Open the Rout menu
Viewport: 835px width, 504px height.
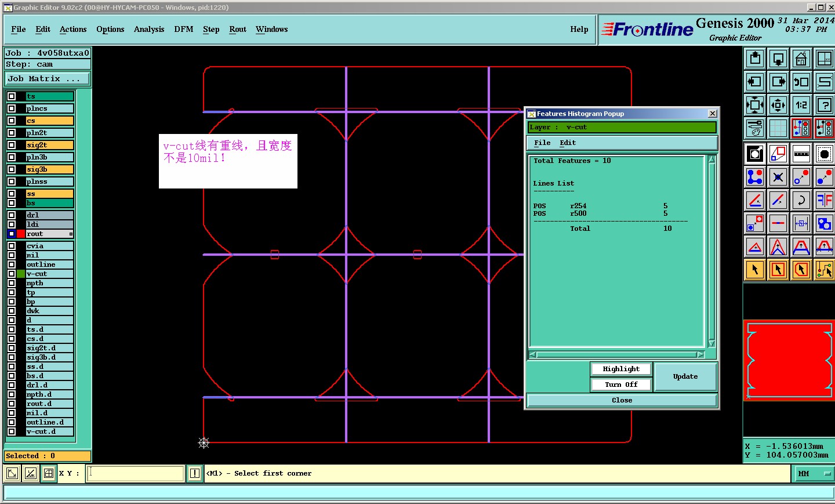[238, 30]
